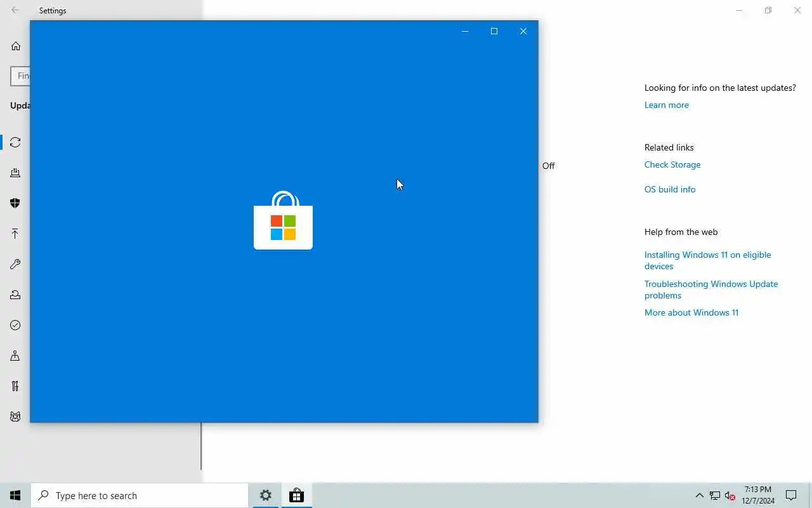Open the notification center icon
The image size is (812, 508).
point(791,495)
